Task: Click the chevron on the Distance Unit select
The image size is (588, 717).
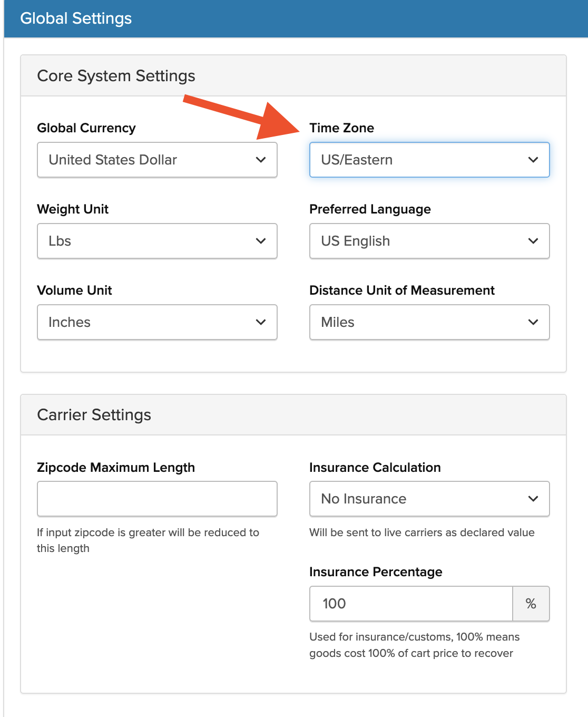Action: (x=533, y=322)
